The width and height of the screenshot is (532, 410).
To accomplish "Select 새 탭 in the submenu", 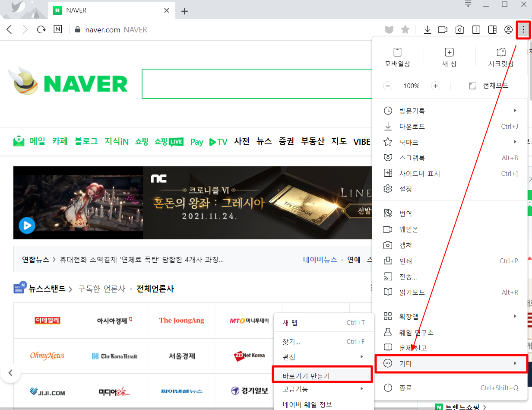I will [x=323, y=323].
